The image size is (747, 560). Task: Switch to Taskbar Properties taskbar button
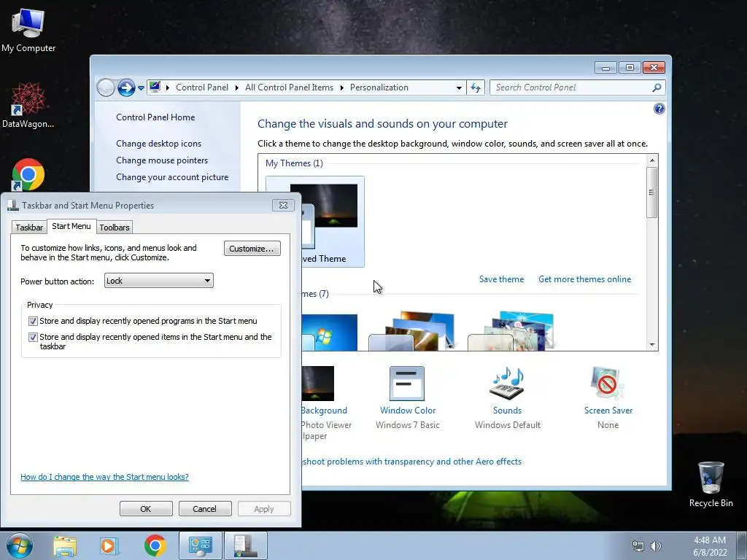click(245, 545)
